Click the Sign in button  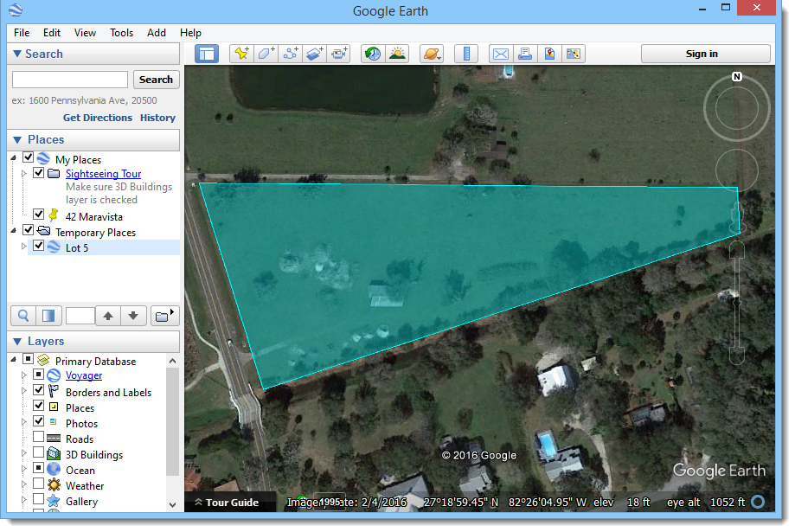coord(705,54)
